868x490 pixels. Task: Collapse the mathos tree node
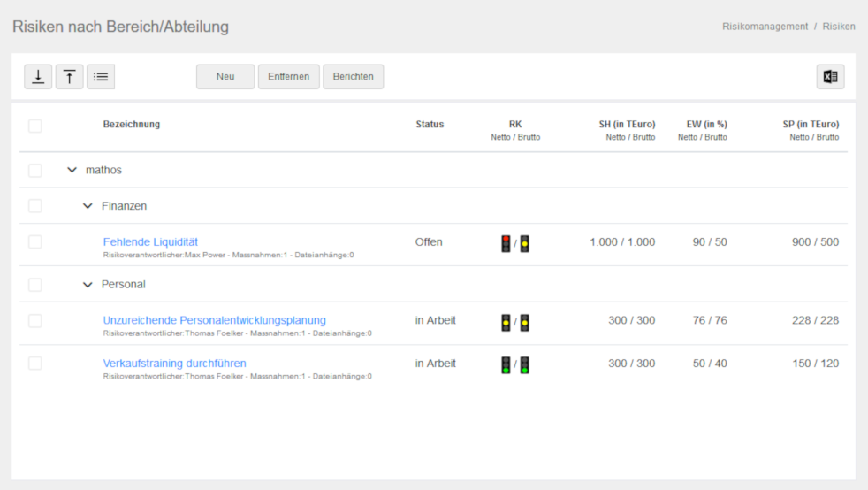click(72, 170)
